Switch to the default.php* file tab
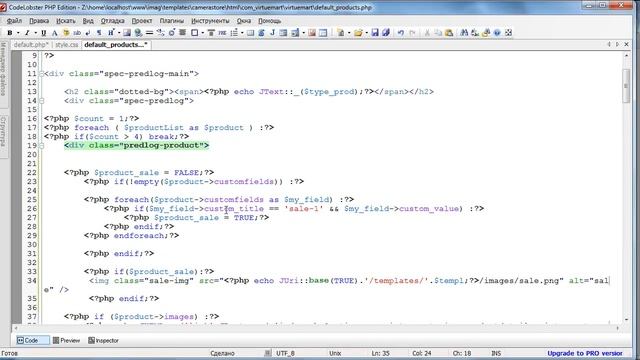This screenshot has width=640, height=360. (31, 45)
